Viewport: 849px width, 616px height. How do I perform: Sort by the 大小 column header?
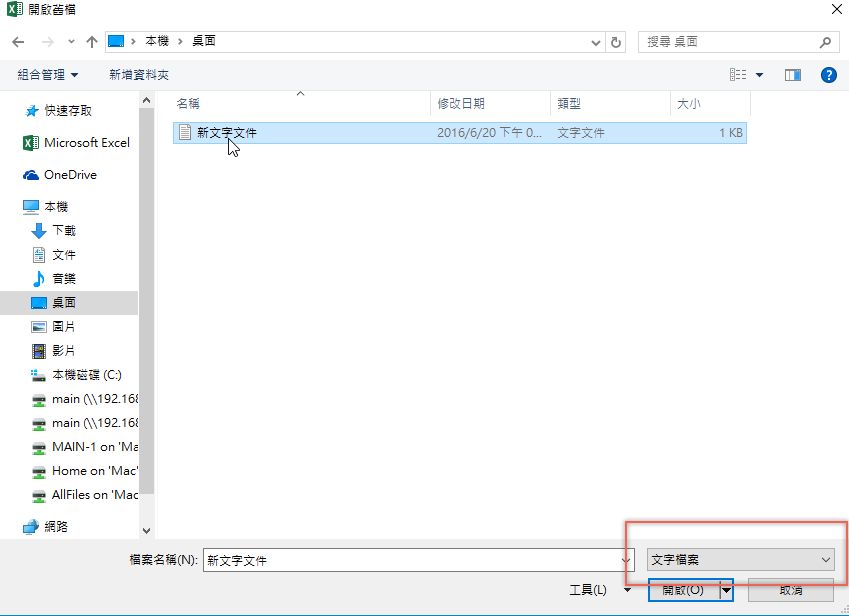tap(710, 103)
